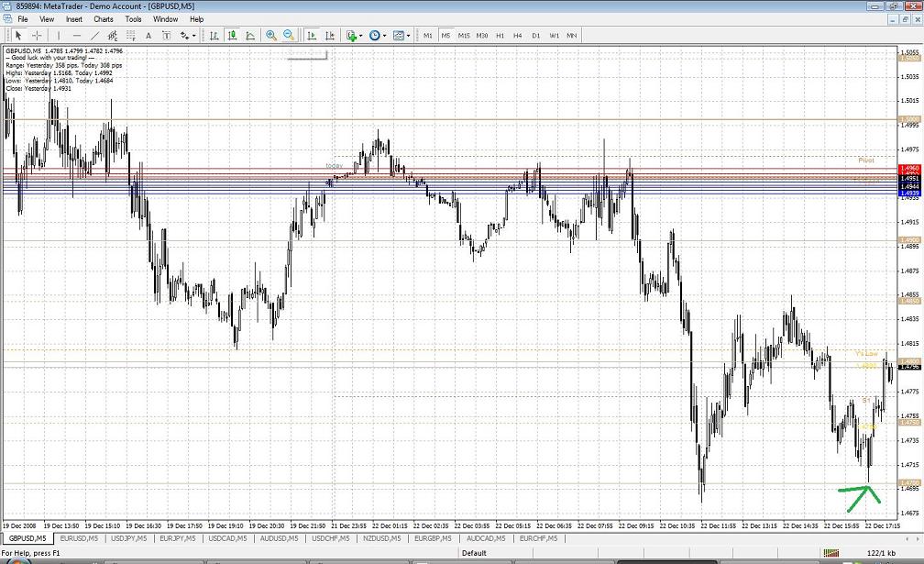Open the View menu
Screen dimensions: 924x564
(x=47, y=19)
